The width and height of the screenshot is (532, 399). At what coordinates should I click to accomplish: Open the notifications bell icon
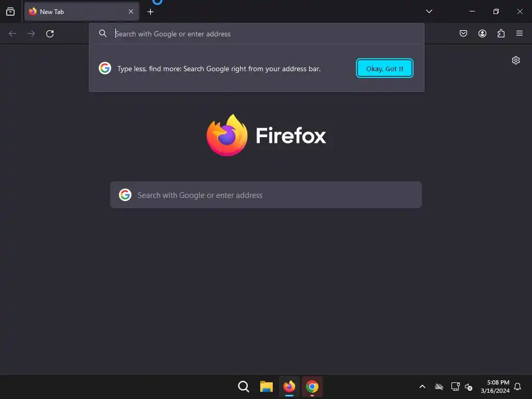point(518,387)
